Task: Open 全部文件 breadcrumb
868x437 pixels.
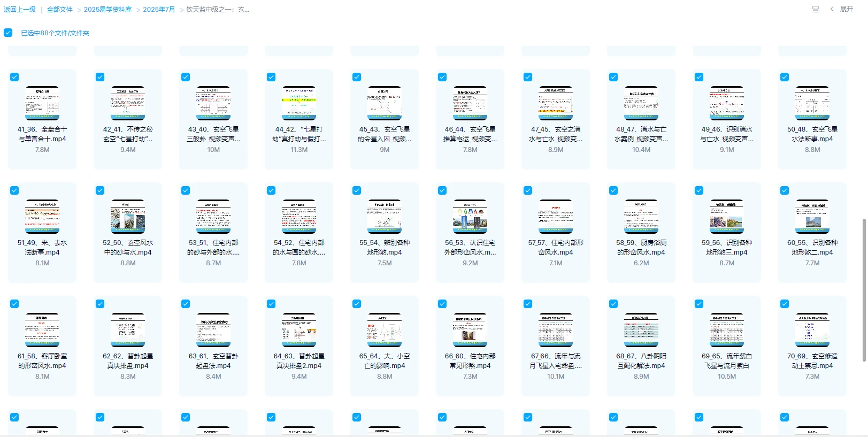Action: tap(59, 10)
